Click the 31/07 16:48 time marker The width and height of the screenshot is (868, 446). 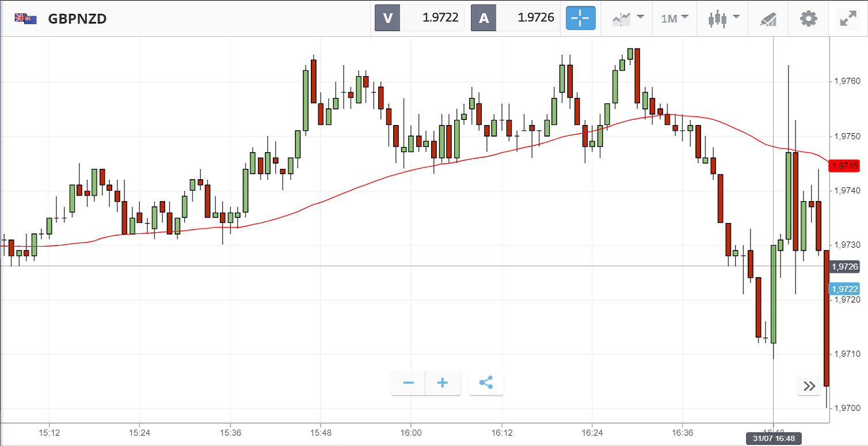(774, 439)
